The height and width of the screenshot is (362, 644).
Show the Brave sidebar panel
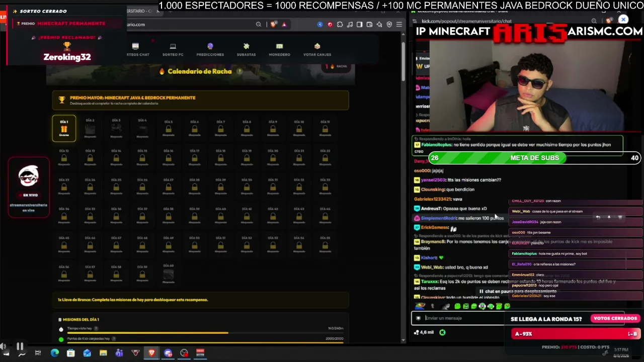coord(359,24)
